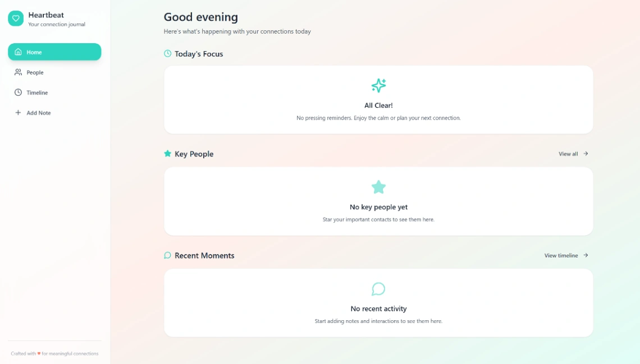Viewport: 640px width, 364px height.
Task: Click the Crafted with love footer text
Action: coord(54,353)
